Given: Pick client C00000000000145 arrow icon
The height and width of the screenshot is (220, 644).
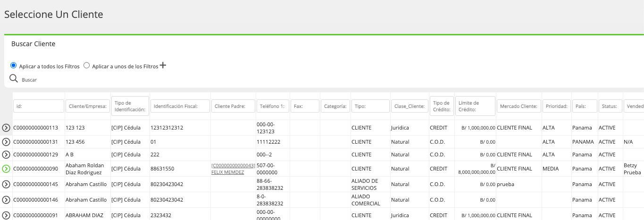Looking at the screenshot, I should (x=6, y=184).
